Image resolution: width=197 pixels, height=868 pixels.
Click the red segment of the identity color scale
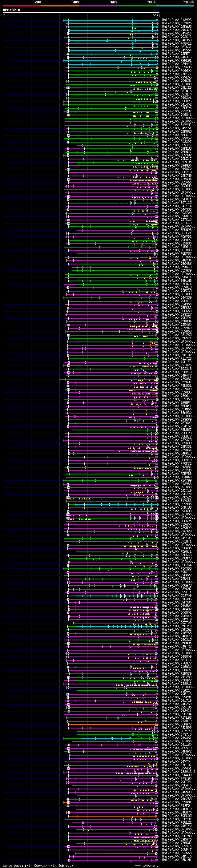tap(22, 6)
